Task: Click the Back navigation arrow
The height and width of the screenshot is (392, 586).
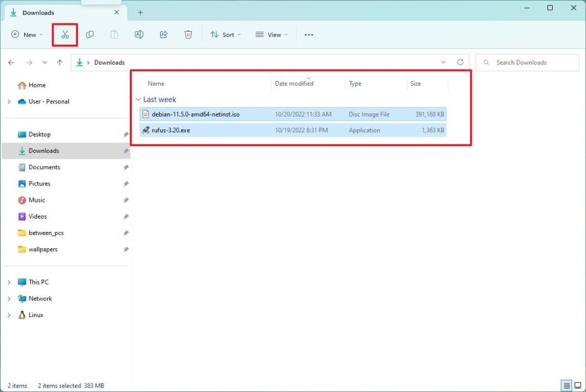Action: pos(11,62)
